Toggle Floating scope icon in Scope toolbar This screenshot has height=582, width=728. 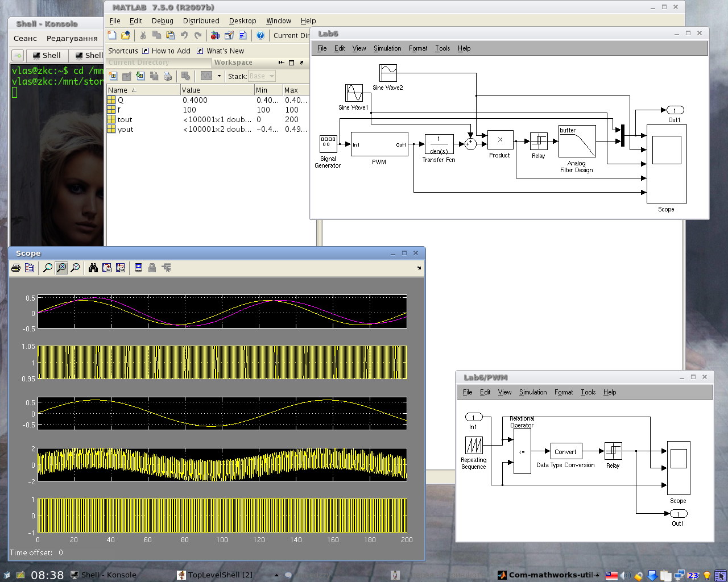coord(138,268)
